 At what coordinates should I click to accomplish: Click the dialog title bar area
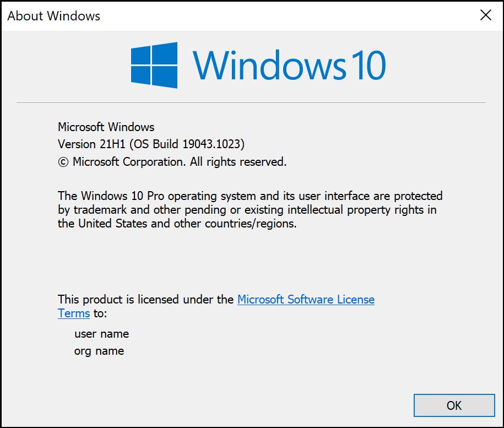(x=248, y=15)
